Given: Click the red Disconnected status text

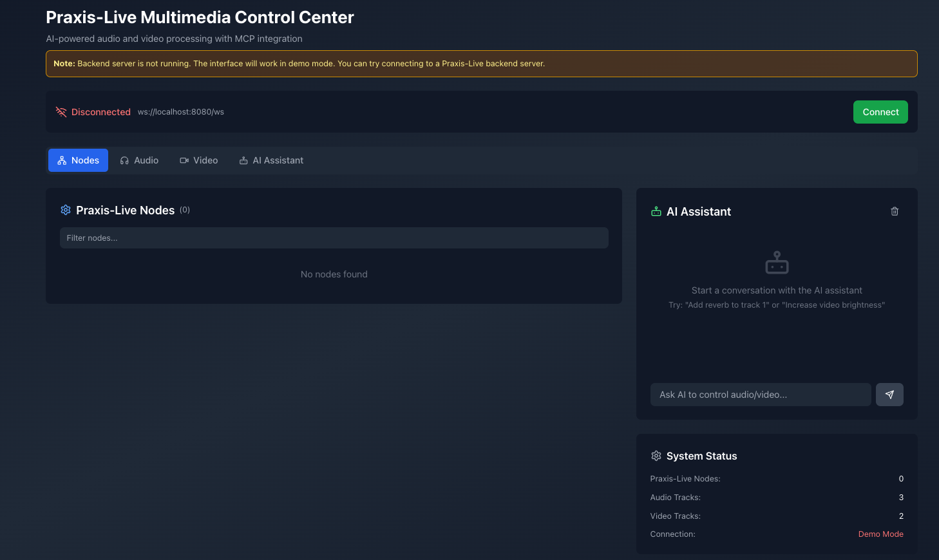Looking at the screenshot, I should pyautogui.click(x=101, y=112).
